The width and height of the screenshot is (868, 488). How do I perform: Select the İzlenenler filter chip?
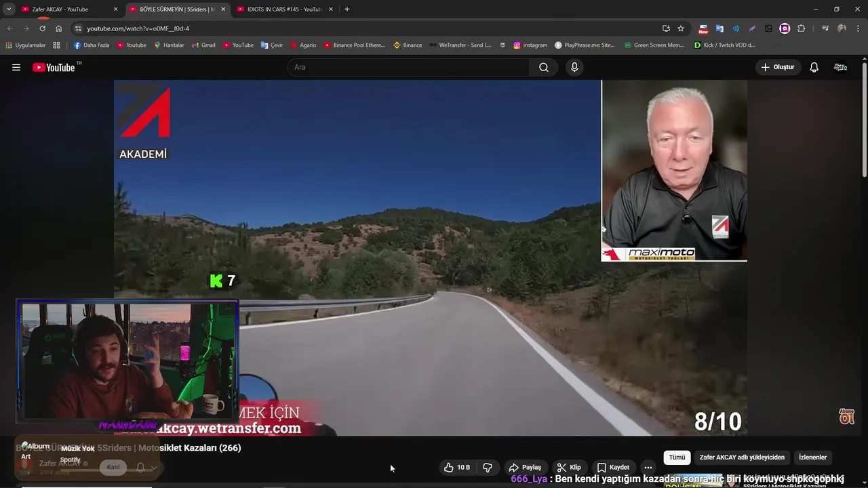(x=812, y=457)
